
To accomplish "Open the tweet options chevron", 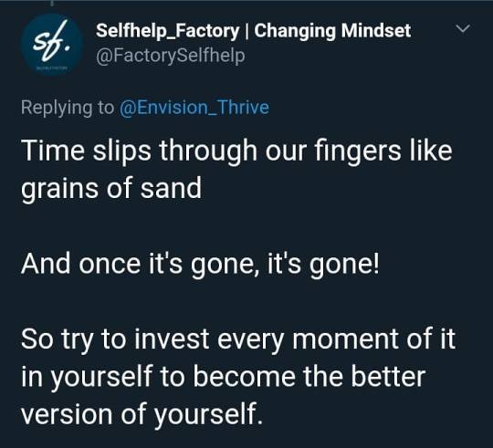I will (x=463, y=29).
